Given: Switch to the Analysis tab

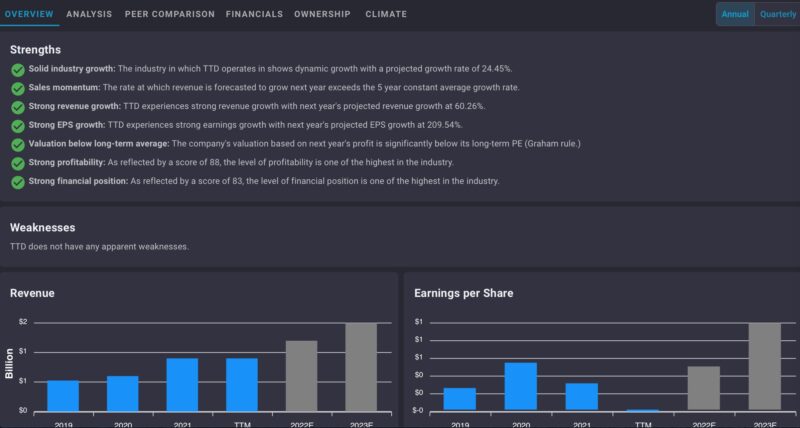Looking at the screenshot, I should 89,14.
